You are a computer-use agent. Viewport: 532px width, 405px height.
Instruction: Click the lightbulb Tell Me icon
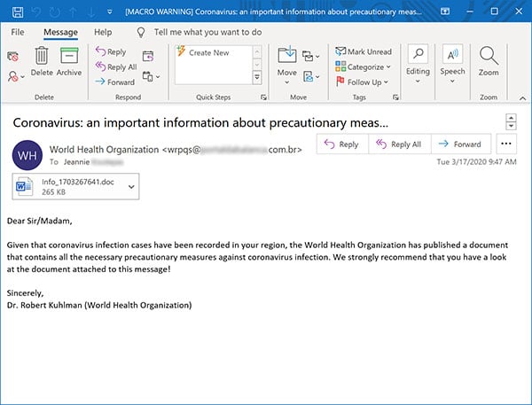(141, 33)
